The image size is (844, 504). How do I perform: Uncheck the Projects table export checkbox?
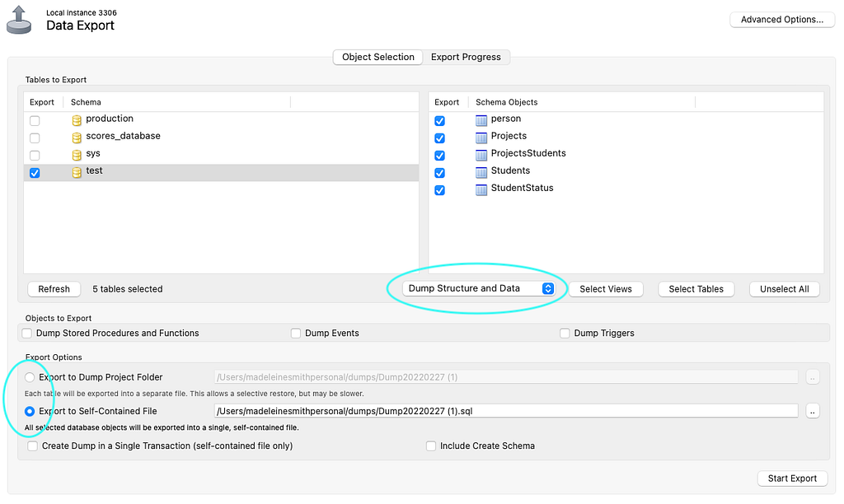[440, 138]
